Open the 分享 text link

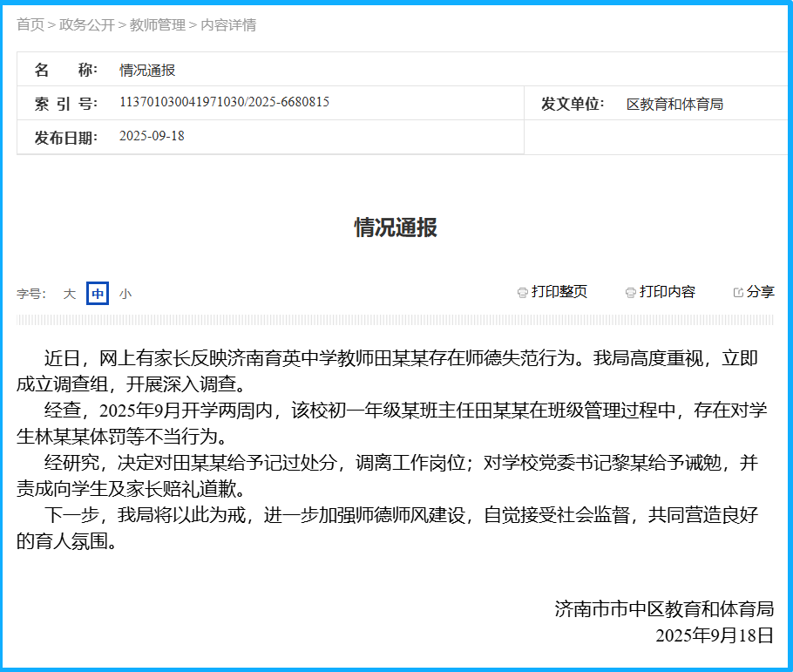point(760,292)
